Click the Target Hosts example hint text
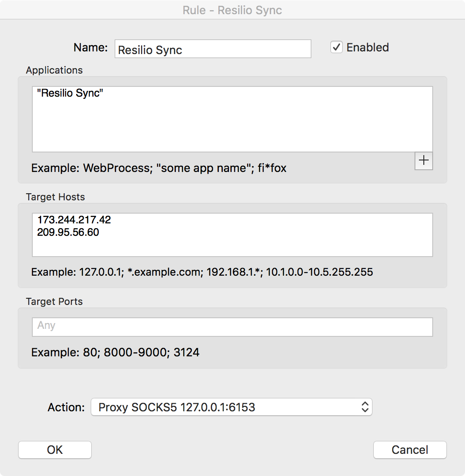 click(x=202, y=272)
